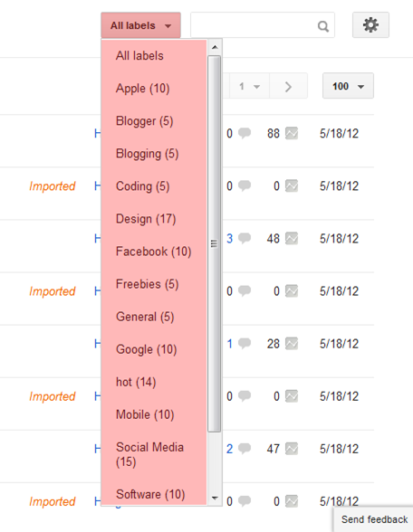The image size is (413, 532).
Task: Open the 100 posts-per-page dropdown
Action: [x=348, y=86]
